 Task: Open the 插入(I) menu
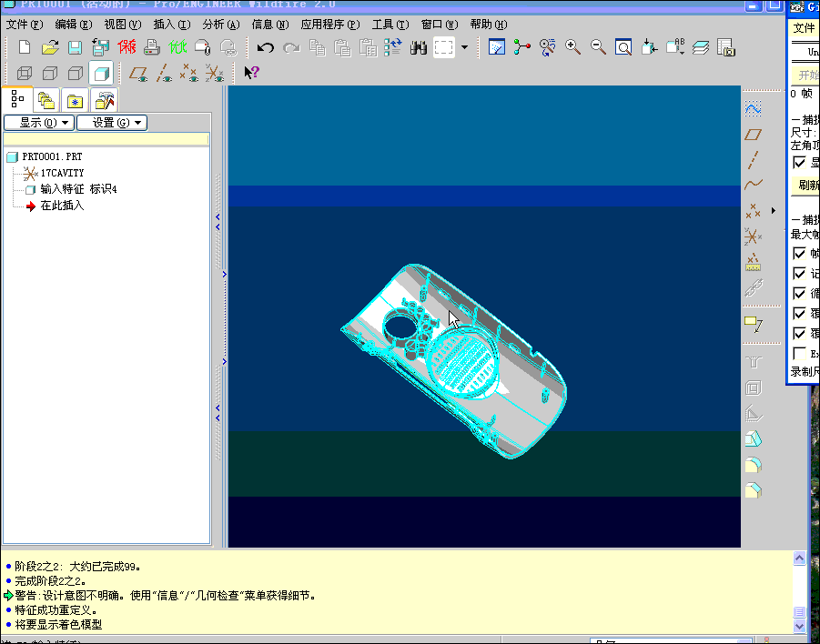click(x=172, y=25)
